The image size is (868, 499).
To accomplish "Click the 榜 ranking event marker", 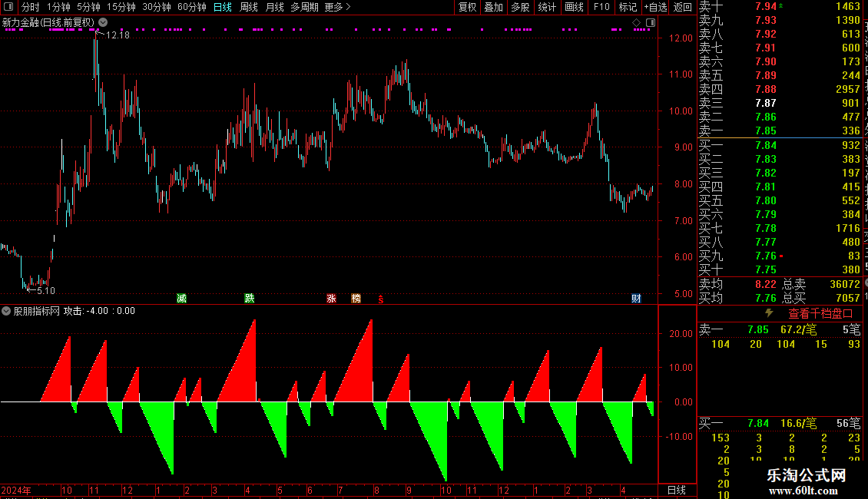I will 356,298.
